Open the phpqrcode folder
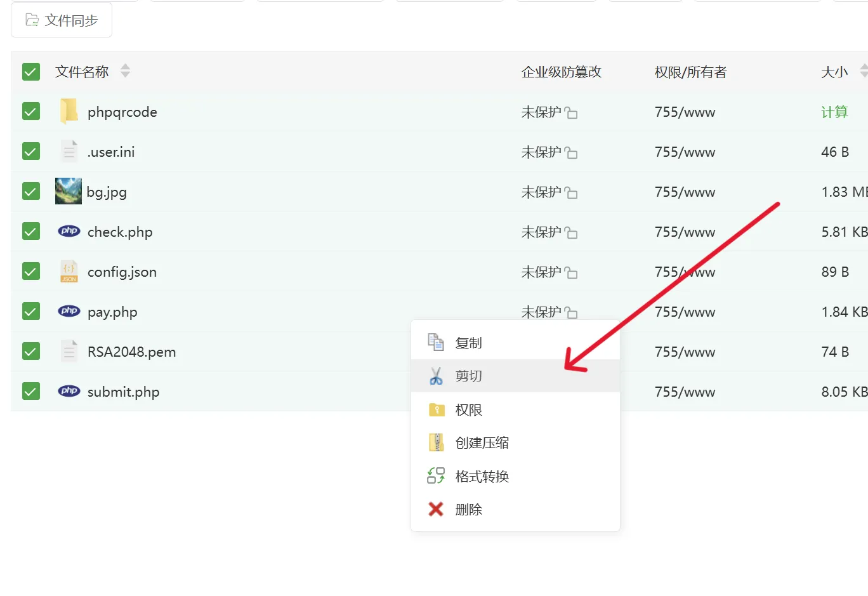 122,112
